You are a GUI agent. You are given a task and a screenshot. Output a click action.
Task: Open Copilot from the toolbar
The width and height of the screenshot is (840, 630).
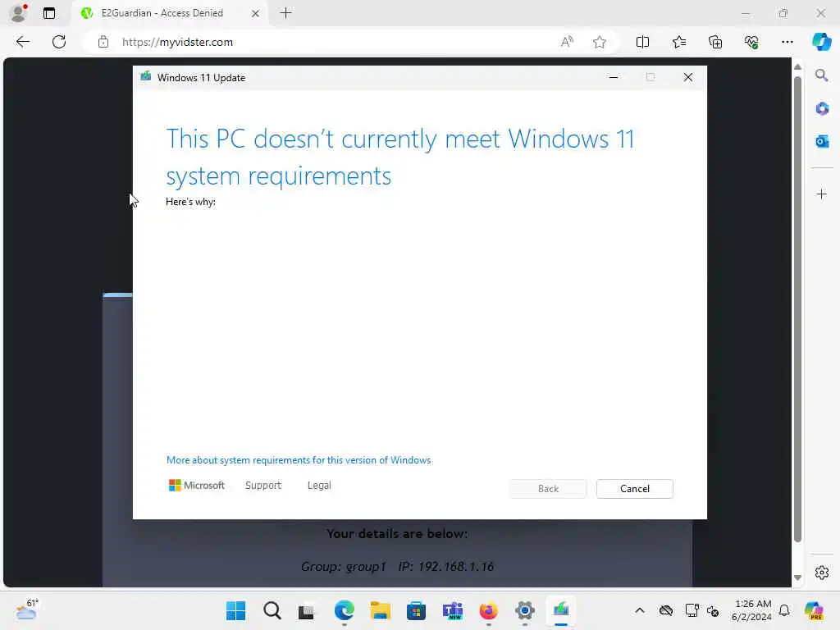(x=821, y=42)
